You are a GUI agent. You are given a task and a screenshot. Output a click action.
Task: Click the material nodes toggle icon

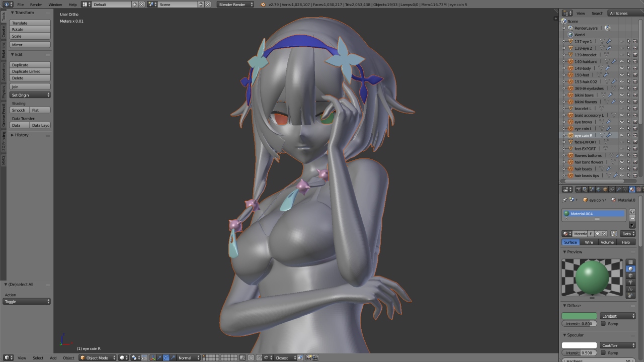click(614, 234)
